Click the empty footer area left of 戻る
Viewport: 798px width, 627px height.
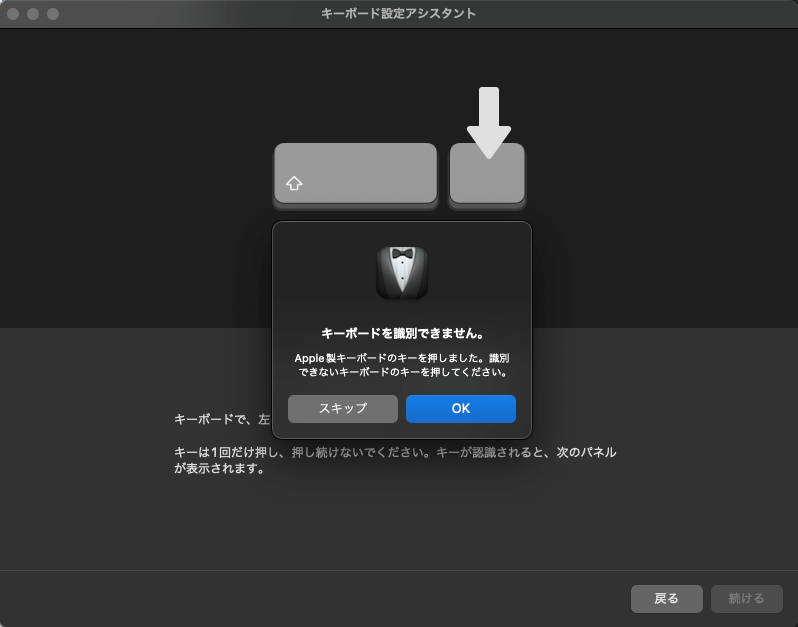coord(300,598)
